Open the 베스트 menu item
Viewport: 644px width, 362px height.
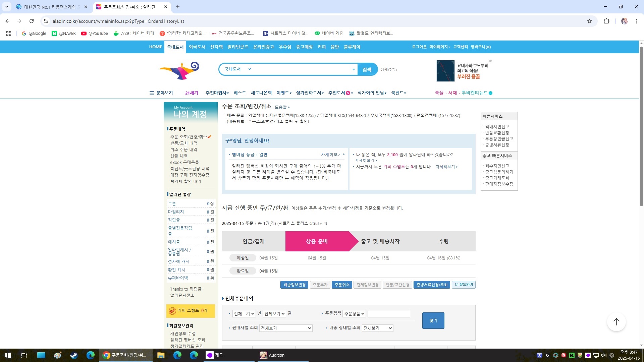[x=239, y=93]
